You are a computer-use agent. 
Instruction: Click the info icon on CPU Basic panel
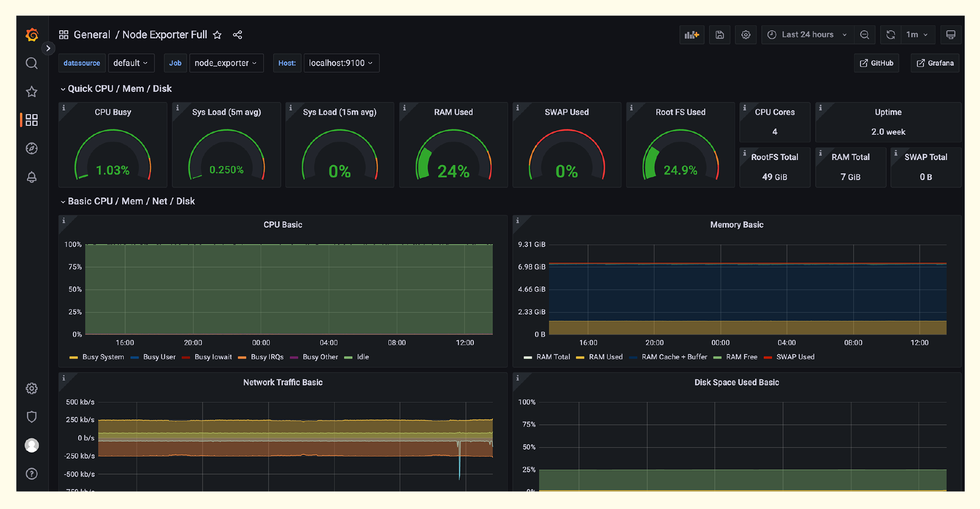[x=64, y=220]
